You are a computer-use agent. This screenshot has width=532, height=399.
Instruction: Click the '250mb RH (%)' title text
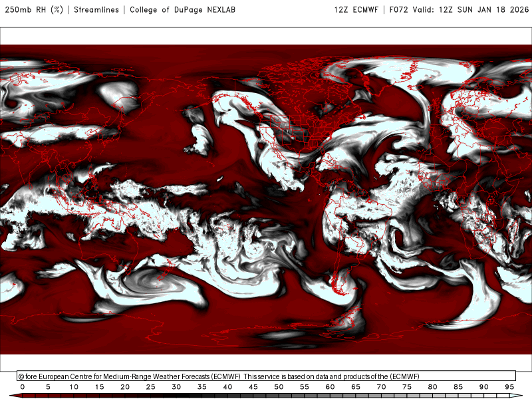point(34,9)
